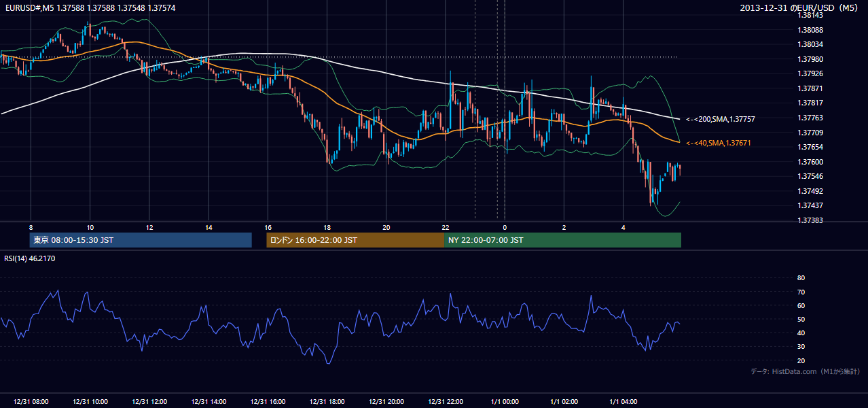Click the 1.37817 price axis label
868x408 pixels.
810,103
